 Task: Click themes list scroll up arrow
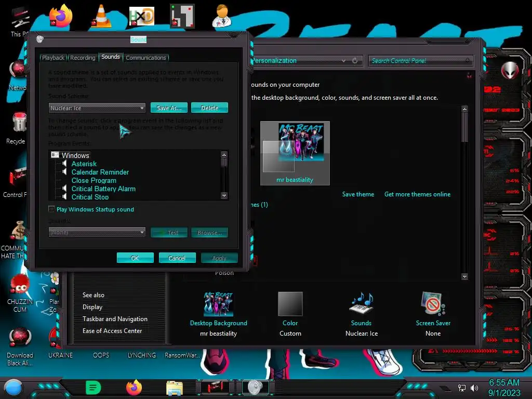[465, 109]
